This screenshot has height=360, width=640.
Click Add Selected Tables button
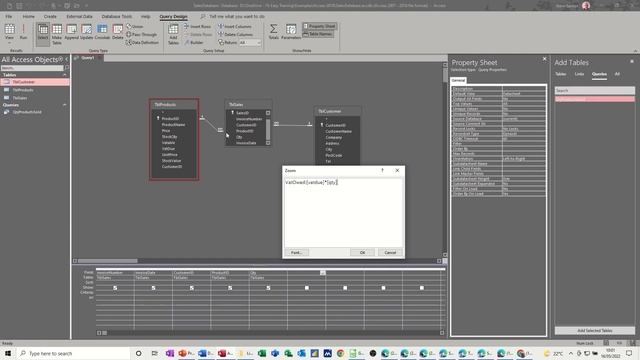[595, 331]
